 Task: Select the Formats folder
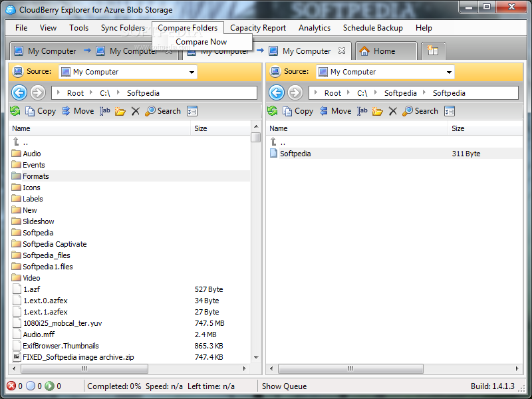pyautogui.click(x=130, y=176)
